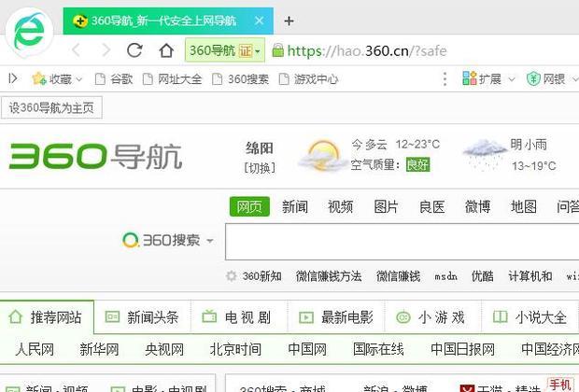Open the 扩展 extensions icon
The height and width of the screenshot is (392, 579).
point(471,79)
